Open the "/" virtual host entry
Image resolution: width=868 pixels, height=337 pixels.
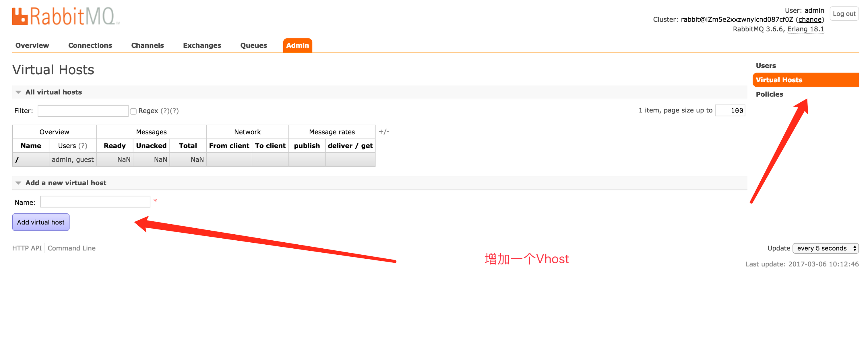(x=17, y=160)
